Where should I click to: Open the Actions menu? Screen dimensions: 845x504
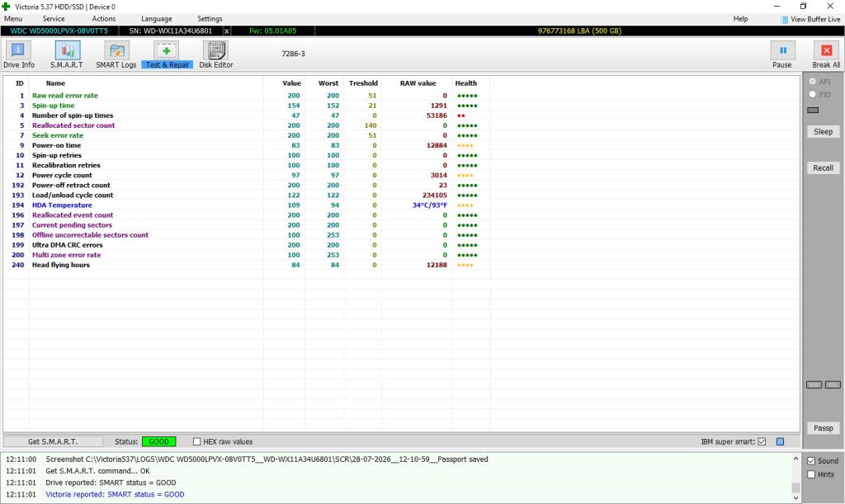pyautogui.click(x=103, y=19)
